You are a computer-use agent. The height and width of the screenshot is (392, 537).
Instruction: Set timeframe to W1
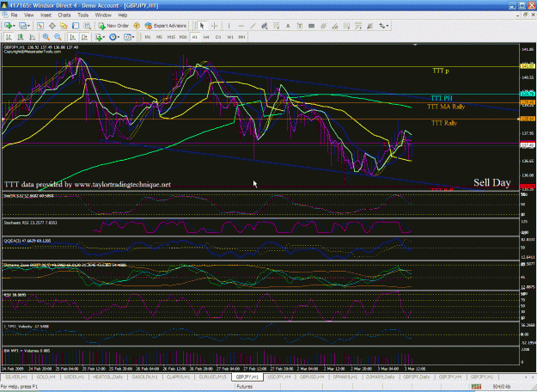coord(230,37)
